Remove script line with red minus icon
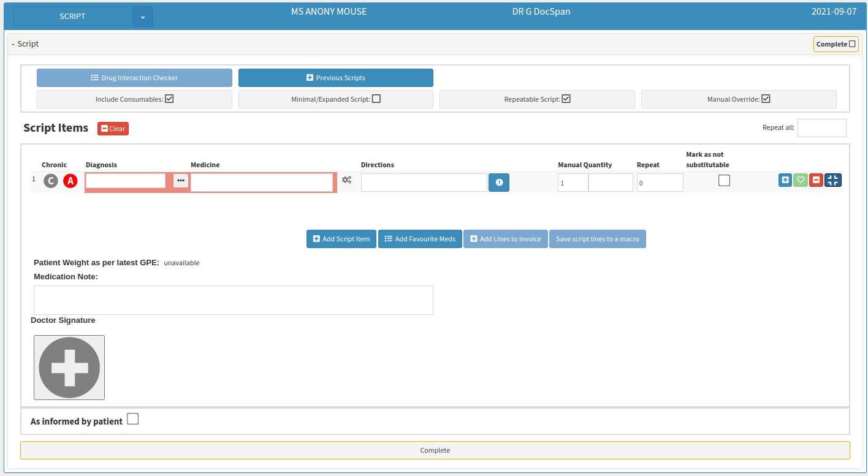The image size is (868, 476). tap(816, 180)
